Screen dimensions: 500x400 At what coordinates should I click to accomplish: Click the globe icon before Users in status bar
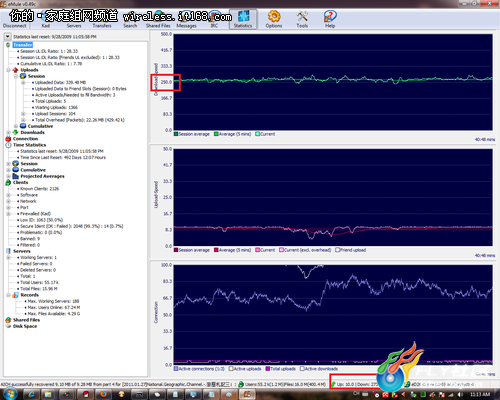(x=241, y=384)
